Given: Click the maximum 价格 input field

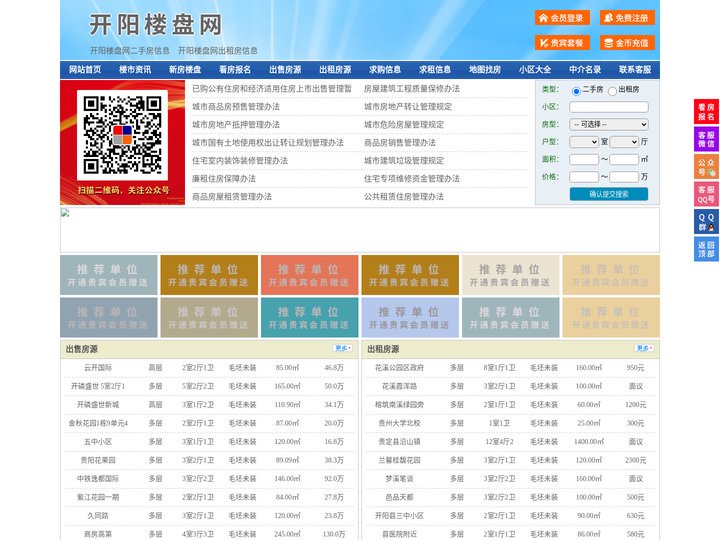Looking at the screenshot, I should tap(624, 177).
